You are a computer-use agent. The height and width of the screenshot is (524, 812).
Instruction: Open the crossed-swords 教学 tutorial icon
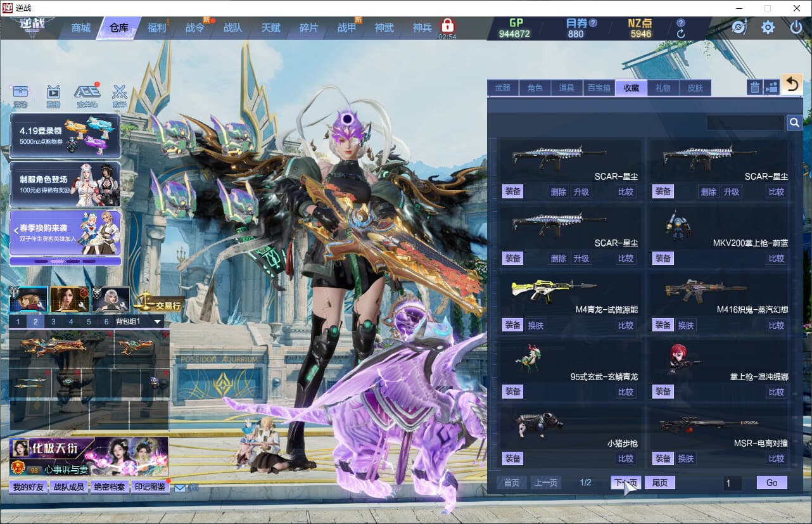coord(120,96)
